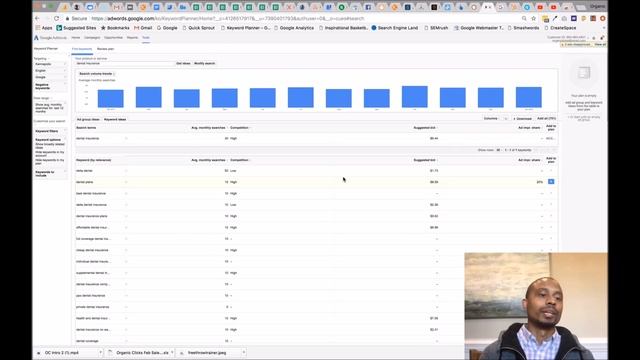This screenshot has width=640, height=360.
Task: Go to the AdWords Home menu
Action: click(76, 38)
